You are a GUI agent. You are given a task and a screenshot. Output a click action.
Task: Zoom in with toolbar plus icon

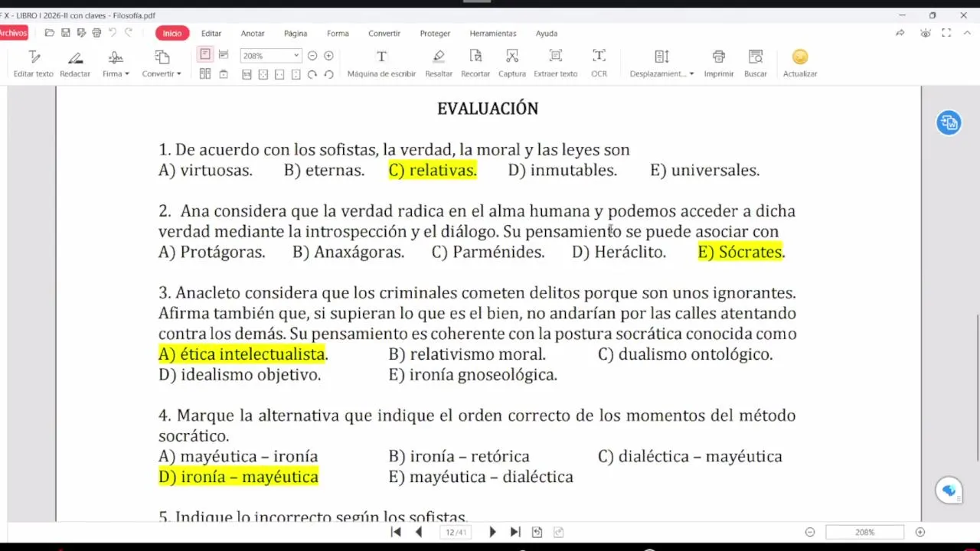coord(328,56)
